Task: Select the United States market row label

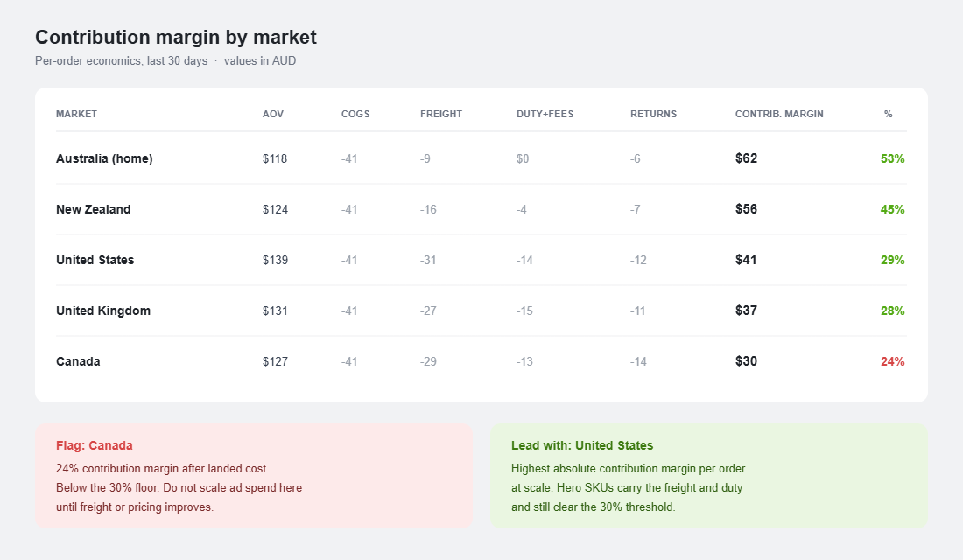Action: [x=95, y=261]
